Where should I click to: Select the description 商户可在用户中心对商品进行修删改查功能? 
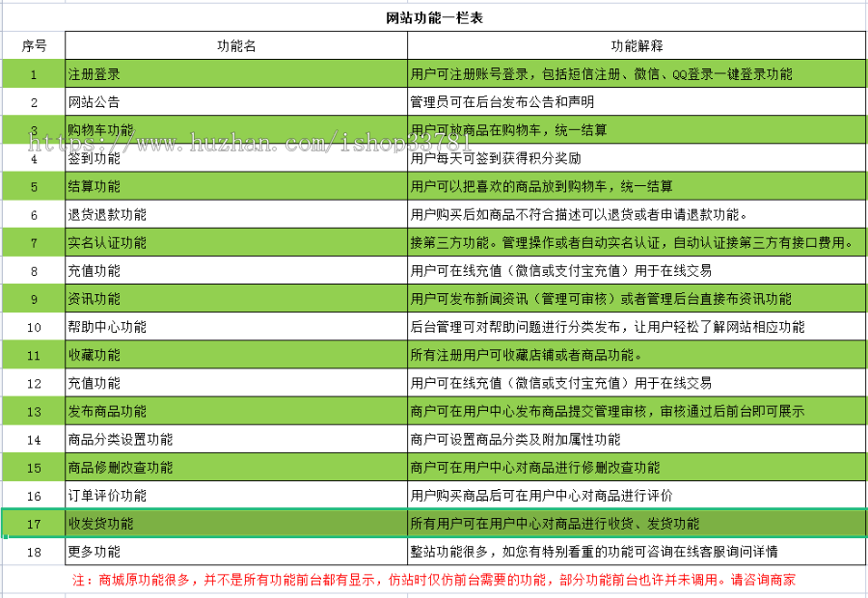(637, 468)
